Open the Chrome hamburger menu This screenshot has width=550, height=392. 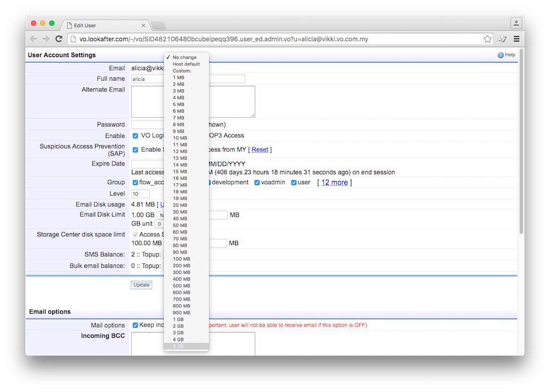click(516, 39)
